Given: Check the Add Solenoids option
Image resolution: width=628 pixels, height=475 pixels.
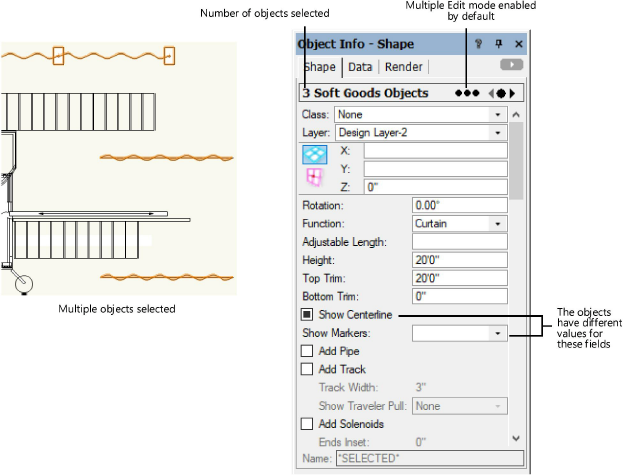Looking at the screenshot, I should click(308, 424).
